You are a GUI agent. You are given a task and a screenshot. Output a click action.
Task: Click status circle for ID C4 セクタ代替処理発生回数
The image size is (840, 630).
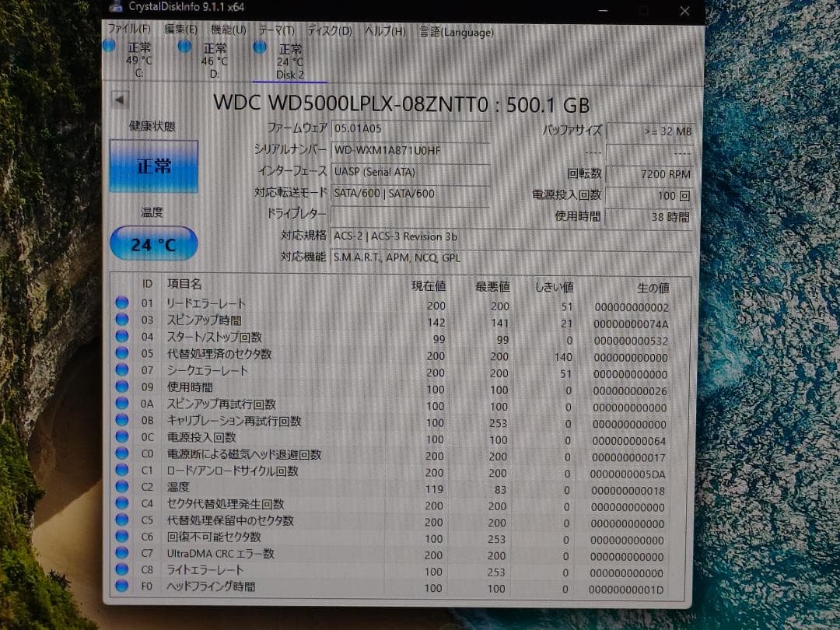point(122,503)
